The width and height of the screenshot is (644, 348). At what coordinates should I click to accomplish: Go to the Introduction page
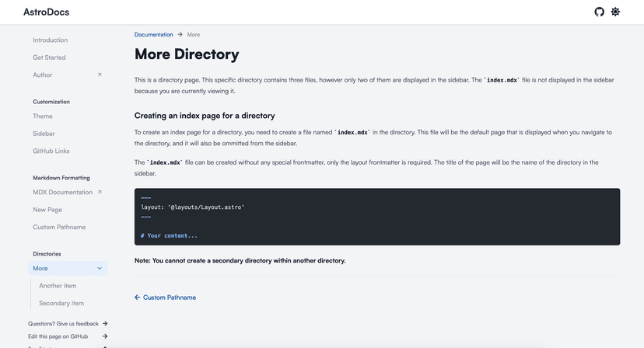50,40
